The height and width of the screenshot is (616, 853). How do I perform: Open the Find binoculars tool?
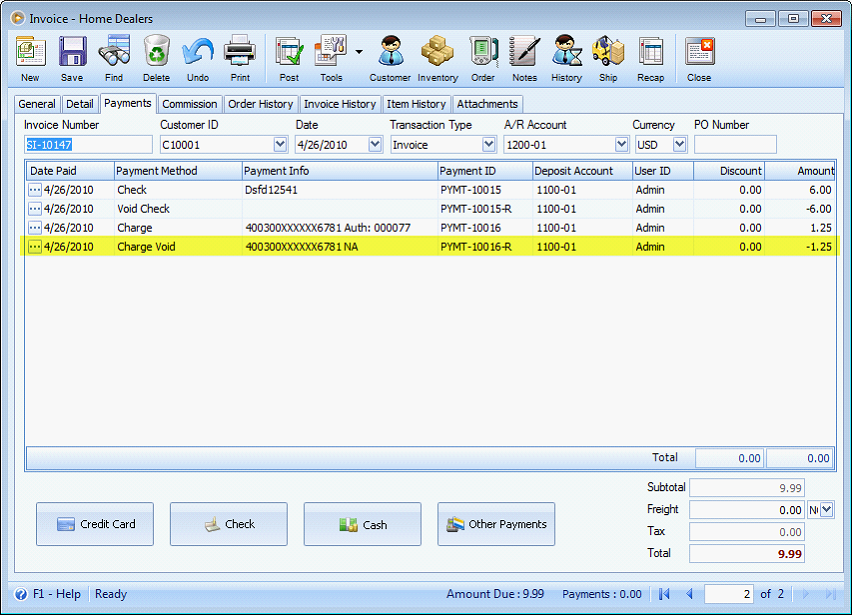click(114, 58)
